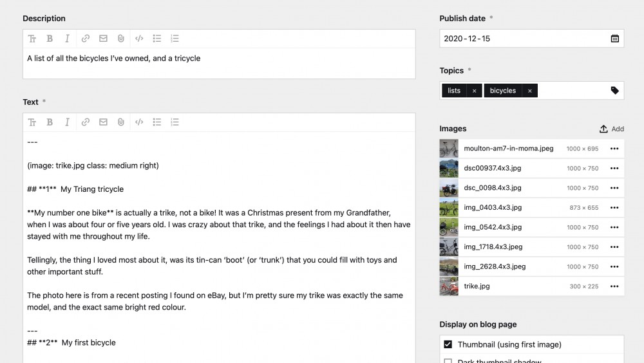Open headings dropdown in Text toolbar
This screenshot has width=644, height=363.
point(32,122)
